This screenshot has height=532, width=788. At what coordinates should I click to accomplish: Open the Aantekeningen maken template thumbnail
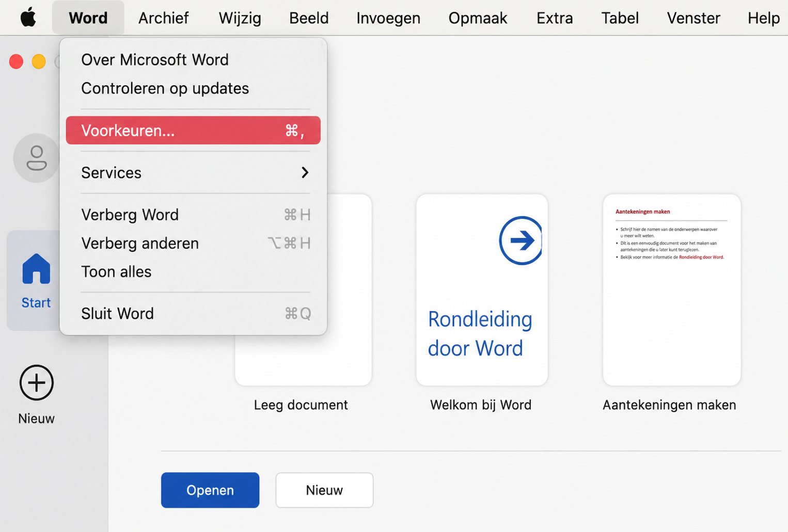coord(672,290)
